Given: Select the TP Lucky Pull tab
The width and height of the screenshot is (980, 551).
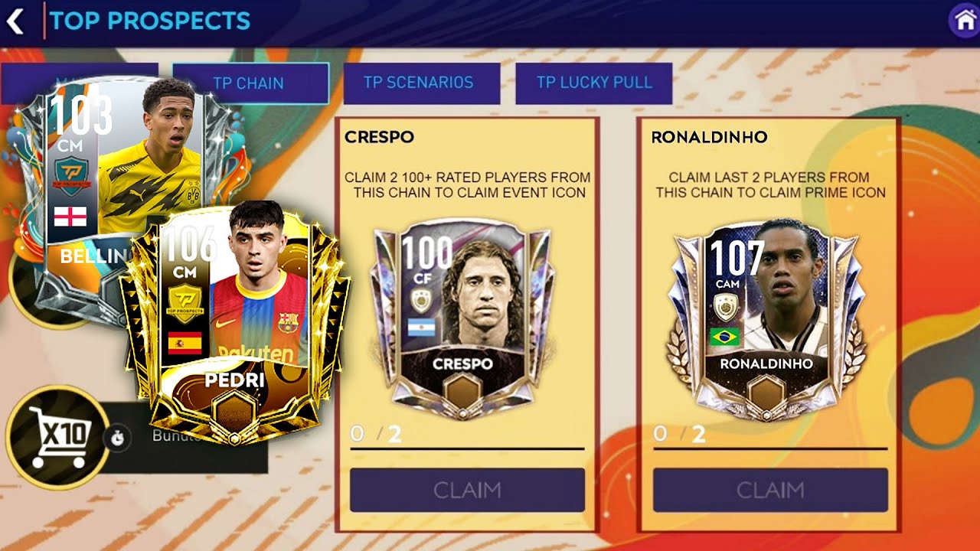Looking at the screenshot, I should click(594, 83).
